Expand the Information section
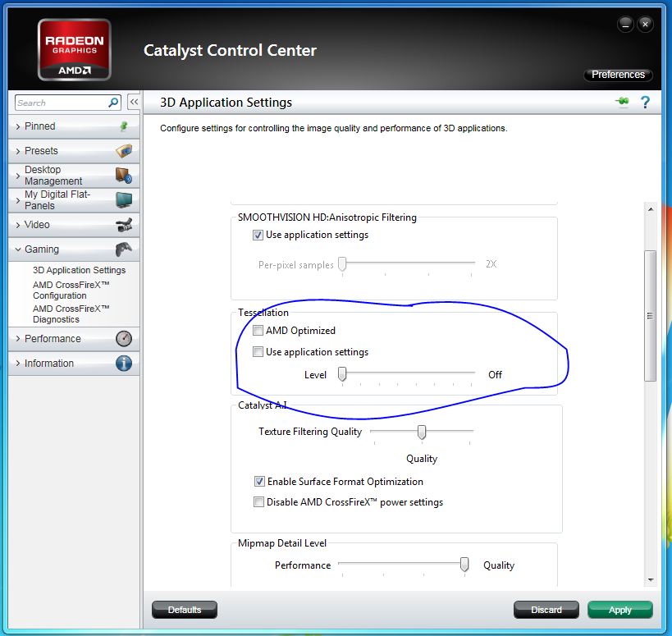The width and height of the screenshot is (672, 636). (x=18, y=364)
